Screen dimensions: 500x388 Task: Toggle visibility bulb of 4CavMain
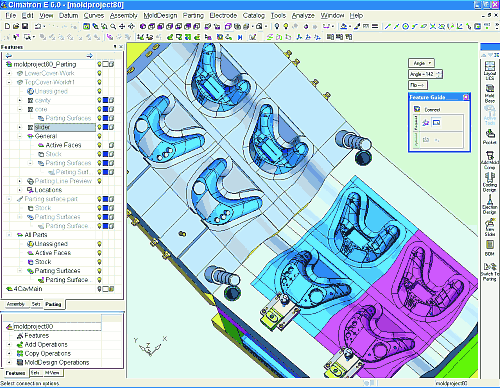pyautogui.click(x=99, y=289)
